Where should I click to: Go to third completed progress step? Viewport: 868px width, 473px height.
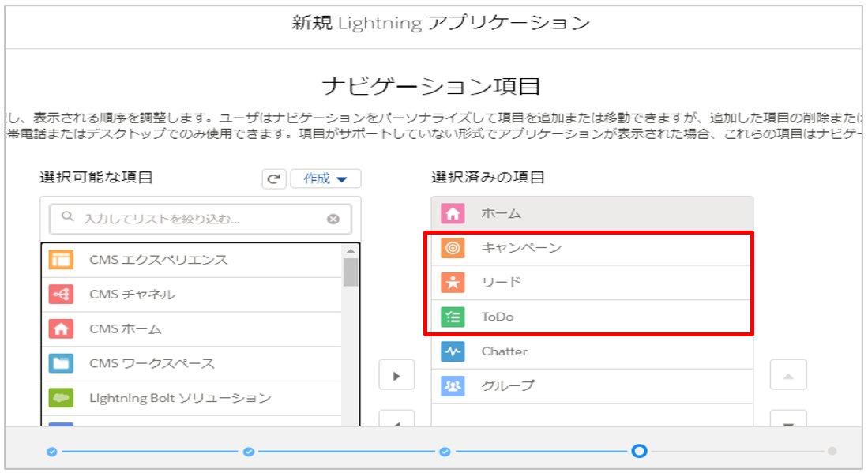click(445, 452)
